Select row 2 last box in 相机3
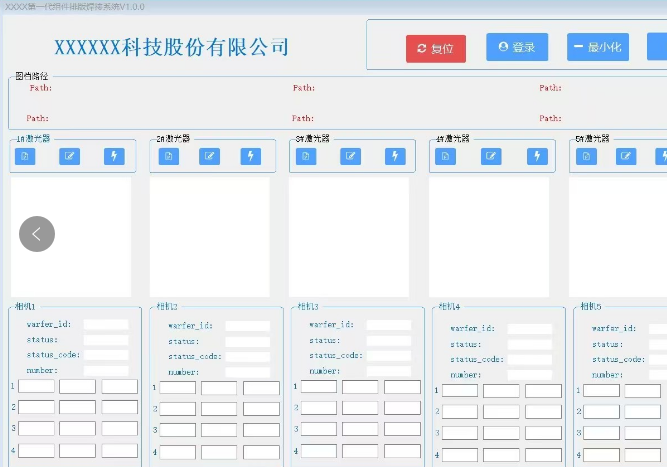667x467 pixels. coord(402,408)
